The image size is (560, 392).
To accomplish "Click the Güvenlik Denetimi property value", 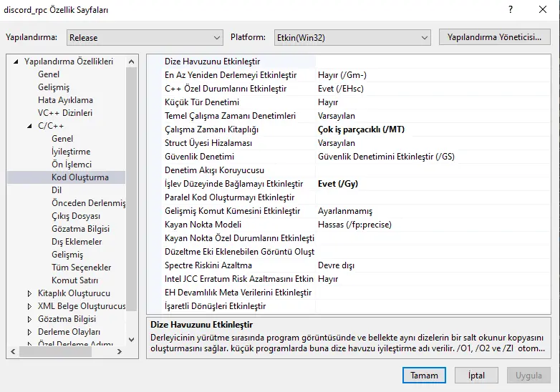I will (x=386, y=157).
